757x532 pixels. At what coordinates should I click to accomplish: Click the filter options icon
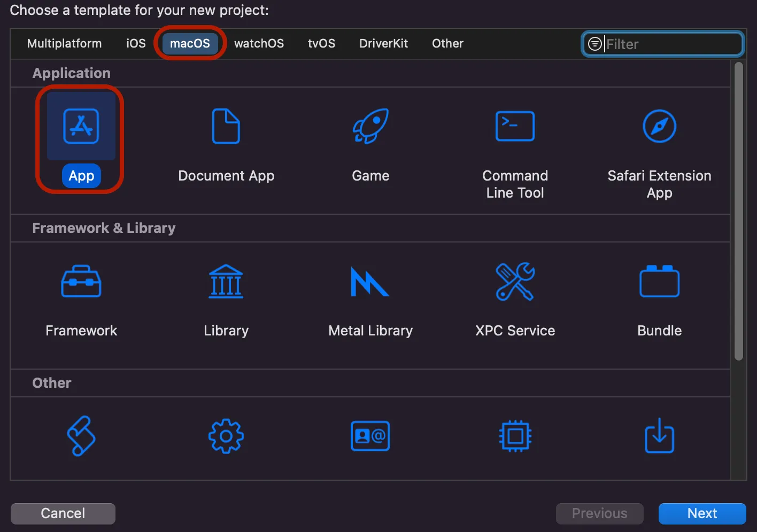595,44
